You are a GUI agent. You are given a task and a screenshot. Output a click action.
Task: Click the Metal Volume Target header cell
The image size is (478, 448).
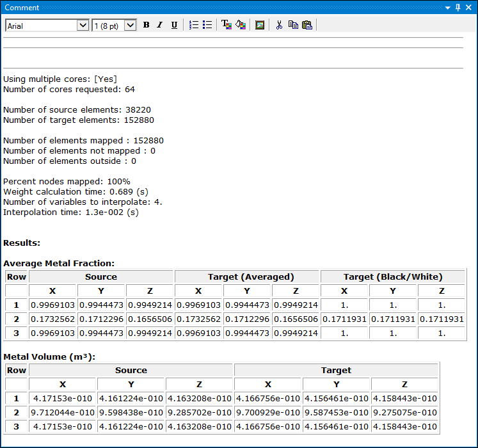pos(336,370)
